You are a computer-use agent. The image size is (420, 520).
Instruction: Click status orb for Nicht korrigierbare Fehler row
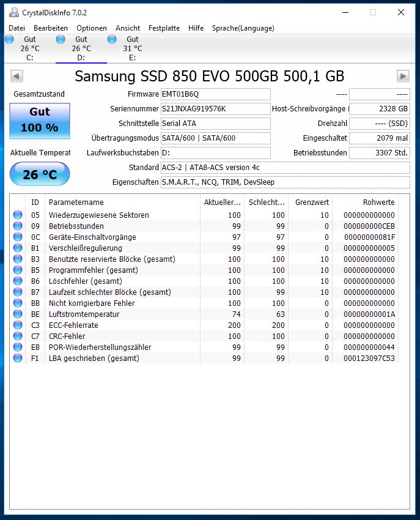(18, 303)
